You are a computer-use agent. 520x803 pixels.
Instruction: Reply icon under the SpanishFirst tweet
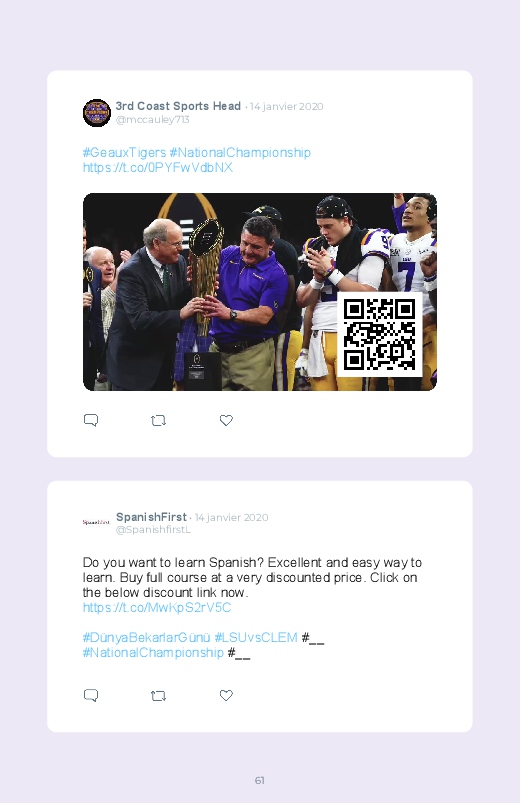point(91,695)
